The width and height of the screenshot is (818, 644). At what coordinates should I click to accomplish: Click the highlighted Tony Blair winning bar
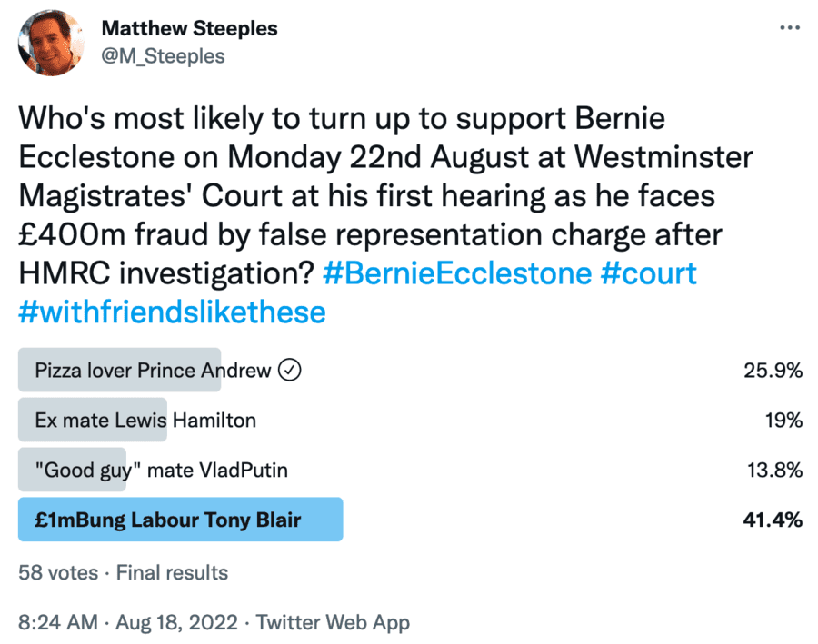(180, 520)
